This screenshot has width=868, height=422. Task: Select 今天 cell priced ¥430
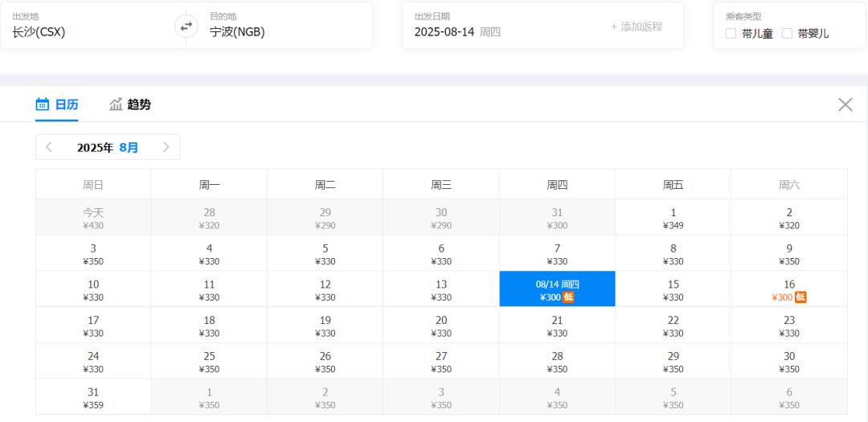[93, 217]
